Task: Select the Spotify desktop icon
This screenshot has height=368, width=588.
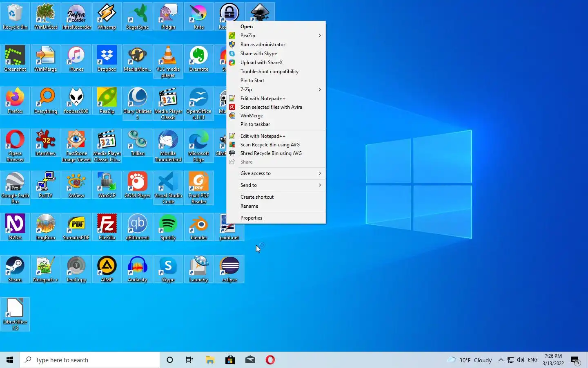Action: tap(168, 227)
